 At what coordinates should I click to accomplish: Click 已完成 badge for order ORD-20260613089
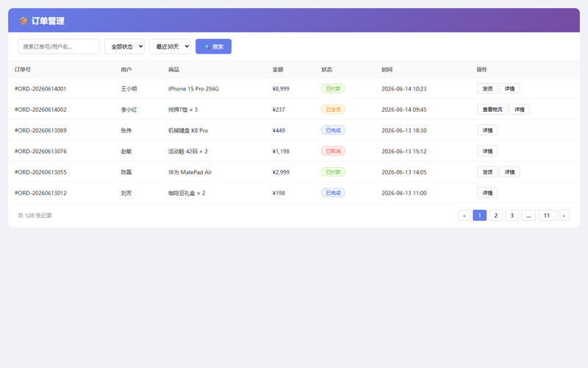pyautogui.click(x=333, y=130)
